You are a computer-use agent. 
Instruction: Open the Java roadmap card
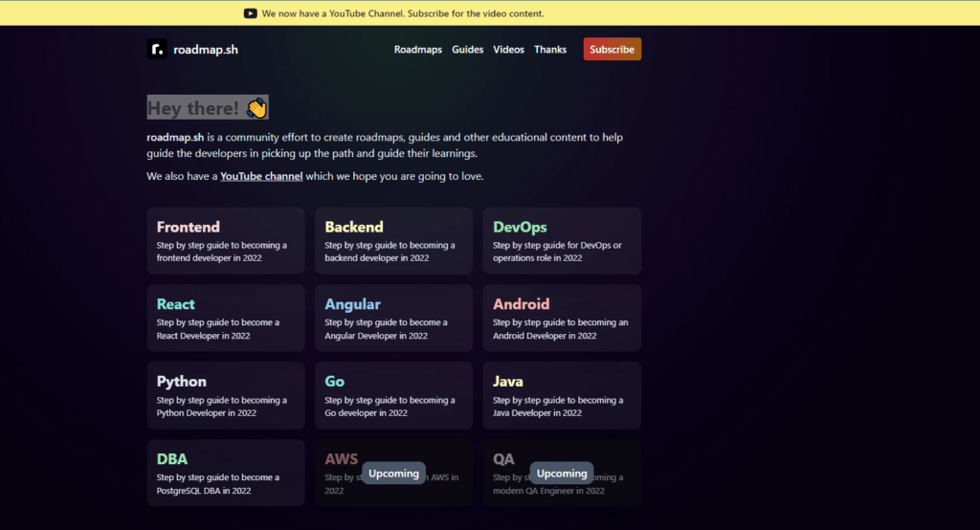click(562, 396)
